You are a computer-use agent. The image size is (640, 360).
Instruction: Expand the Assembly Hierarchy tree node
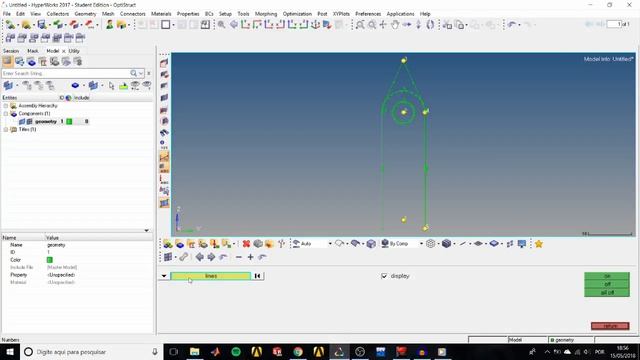point(6,106)
